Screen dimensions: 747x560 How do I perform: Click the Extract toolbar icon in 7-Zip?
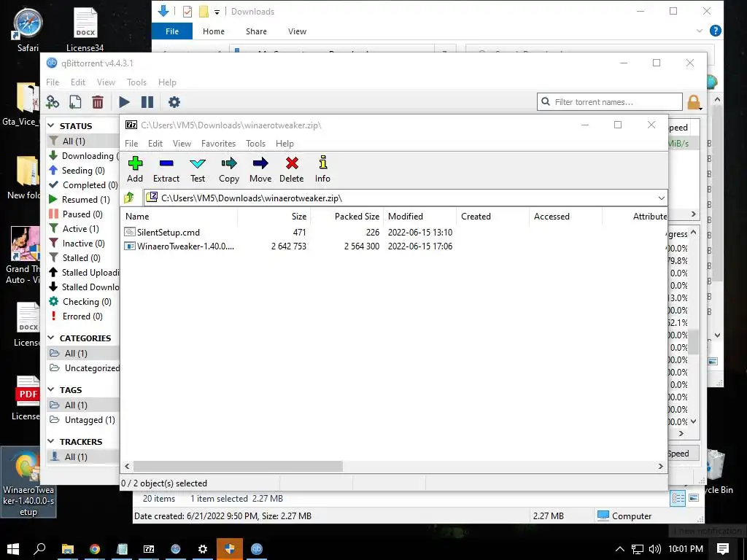click(166, 164)
